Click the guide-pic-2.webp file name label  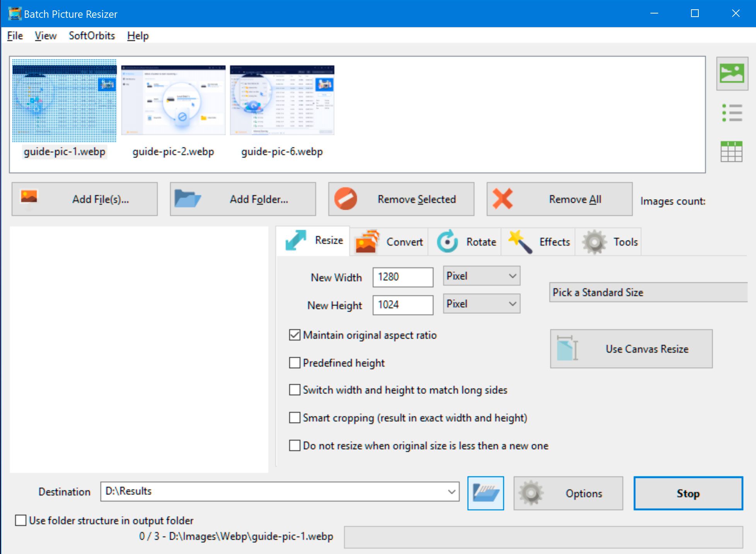[173, 151]
